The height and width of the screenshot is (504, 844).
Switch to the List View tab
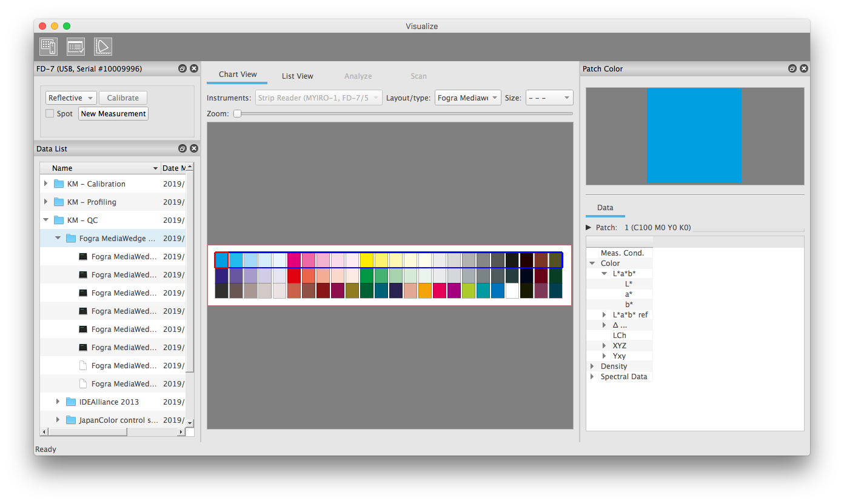coord(297,76)
